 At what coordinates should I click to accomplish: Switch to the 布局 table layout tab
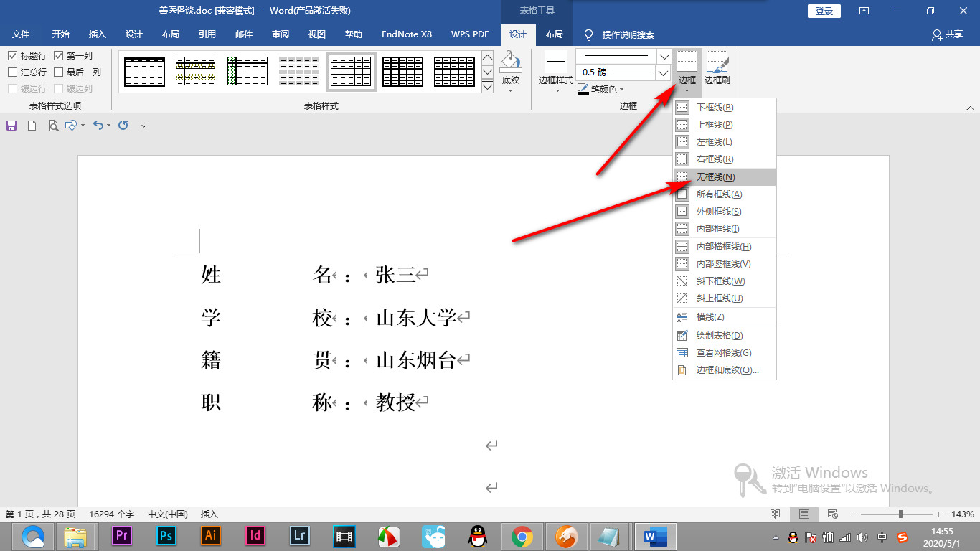555,34
